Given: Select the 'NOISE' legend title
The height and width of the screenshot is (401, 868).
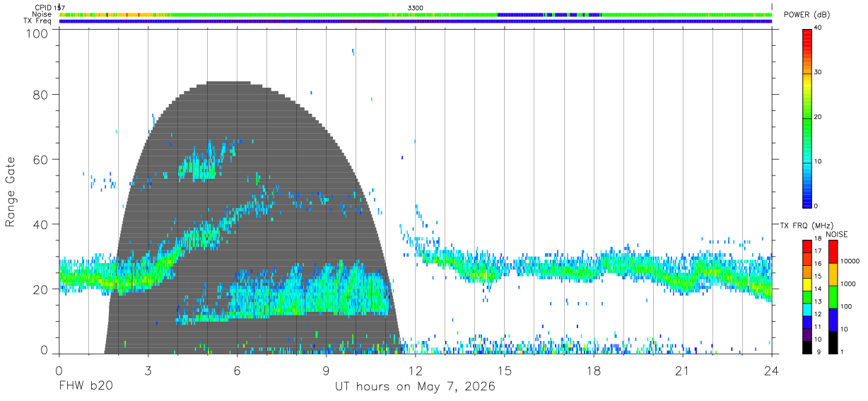Looking at the screenshot, I should click(835, 234).
